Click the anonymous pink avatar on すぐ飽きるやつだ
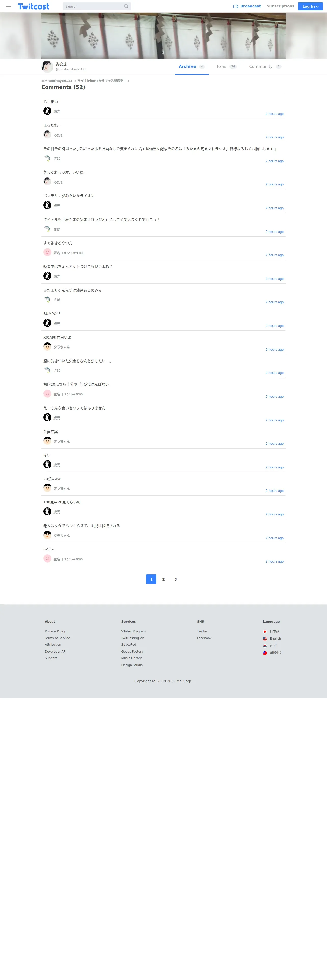Screen dimensions: 327x980 click(x=47, y=252)
